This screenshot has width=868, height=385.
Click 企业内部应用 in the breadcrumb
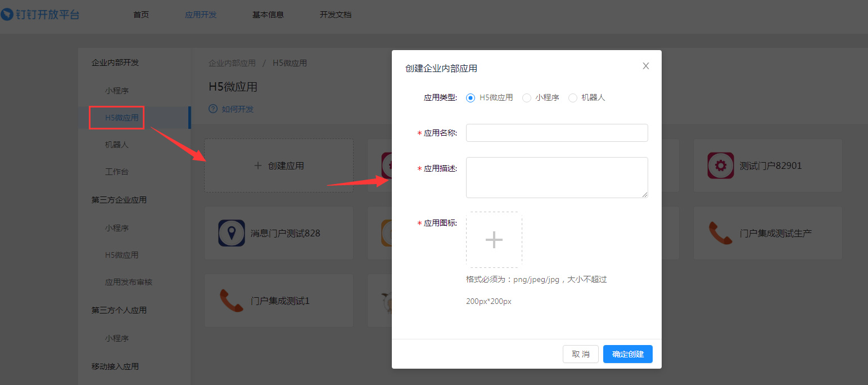232,63
